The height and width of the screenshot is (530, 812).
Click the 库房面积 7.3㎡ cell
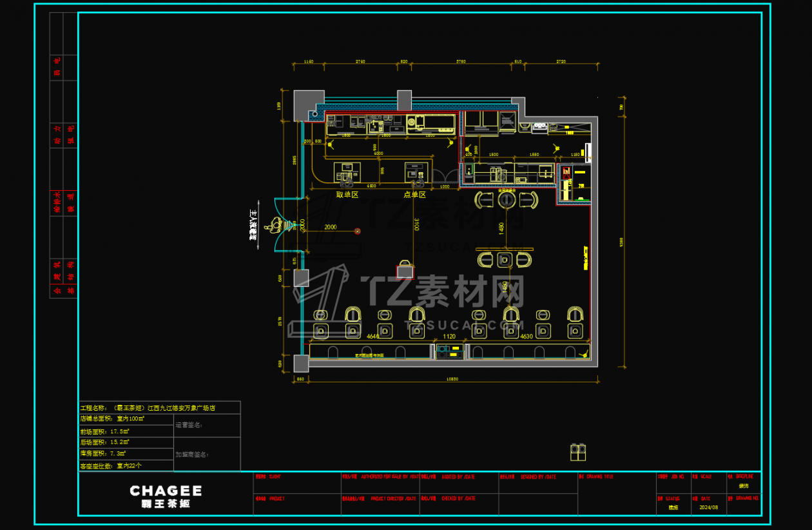click(x=126, y=453)
